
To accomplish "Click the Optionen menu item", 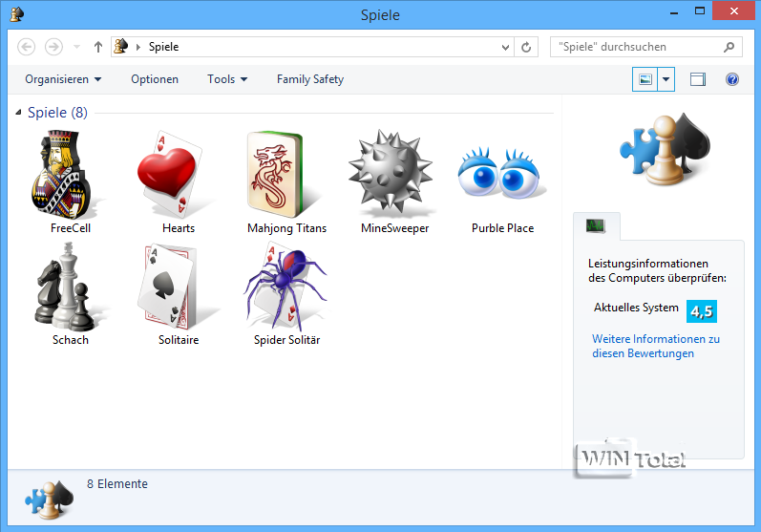I will click(155, 79).
